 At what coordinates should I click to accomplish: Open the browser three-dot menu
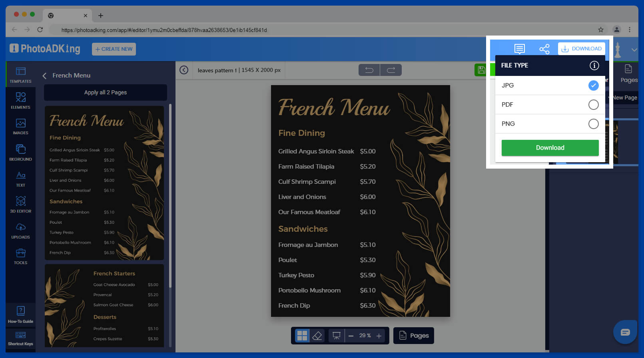[630, 30]
